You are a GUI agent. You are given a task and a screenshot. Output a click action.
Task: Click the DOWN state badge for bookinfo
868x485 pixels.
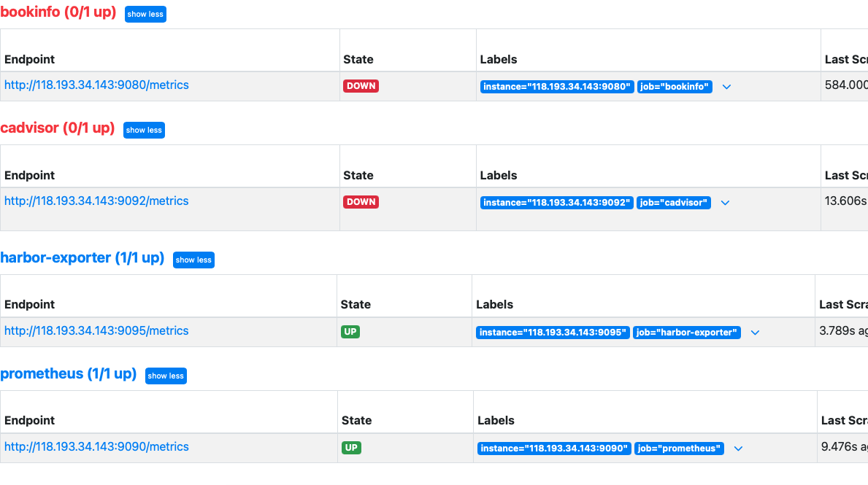point(361,86)
